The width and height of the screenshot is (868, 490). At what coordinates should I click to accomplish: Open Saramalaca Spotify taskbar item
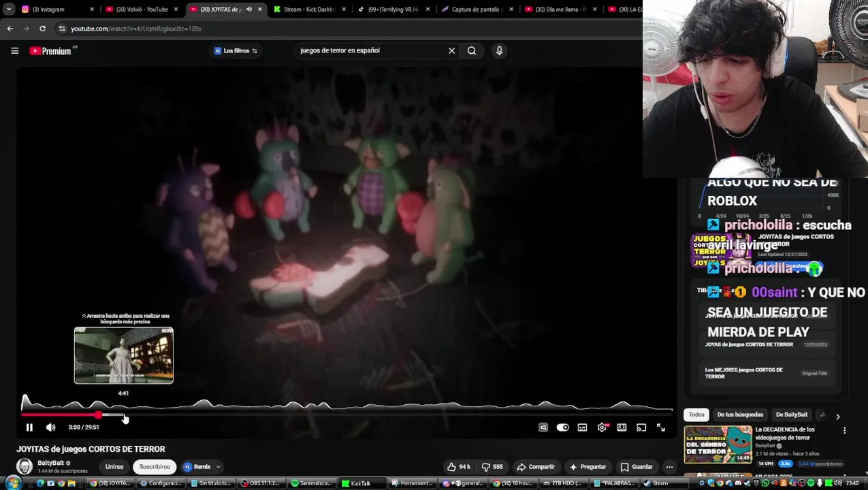click(311, 483)
